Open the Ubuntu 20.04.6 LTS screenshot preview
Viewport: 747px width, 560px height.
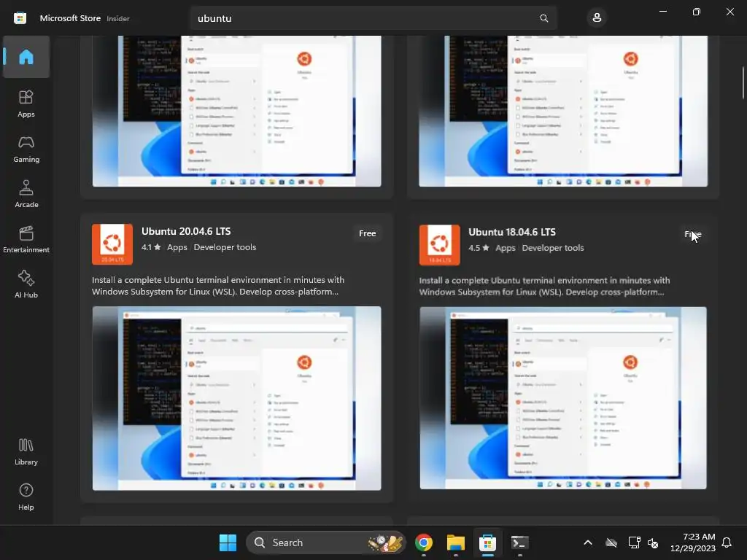point(237,398)
